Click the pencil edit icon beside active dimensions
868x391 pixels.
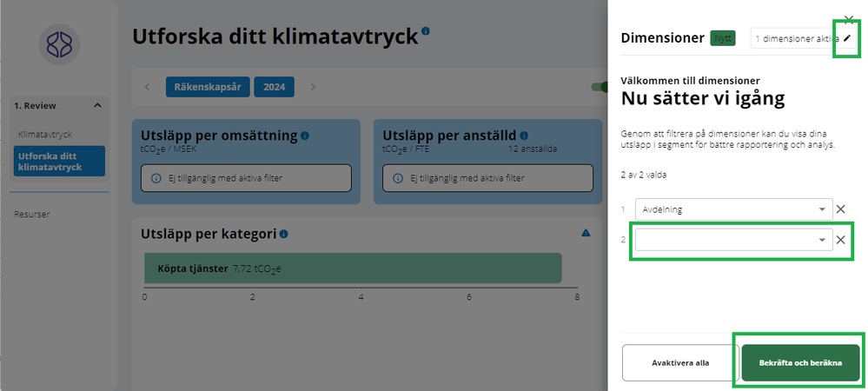pyautogui.click(x=847, y=39)
